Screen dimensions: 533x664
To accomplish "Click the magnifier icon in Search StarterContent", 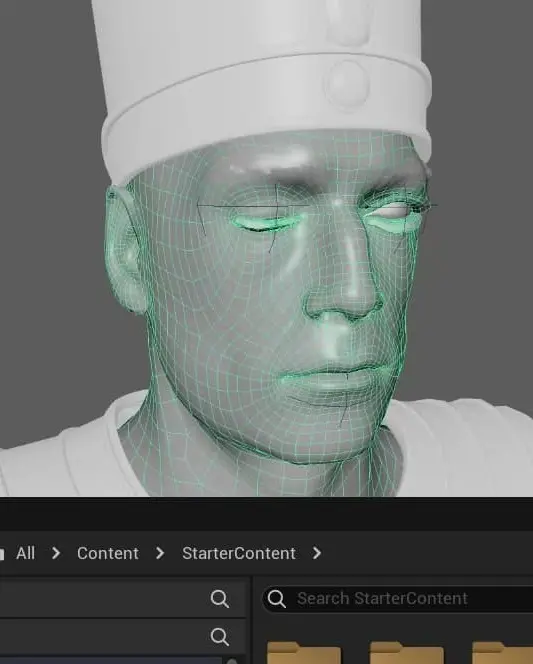I will coord(277,599).
